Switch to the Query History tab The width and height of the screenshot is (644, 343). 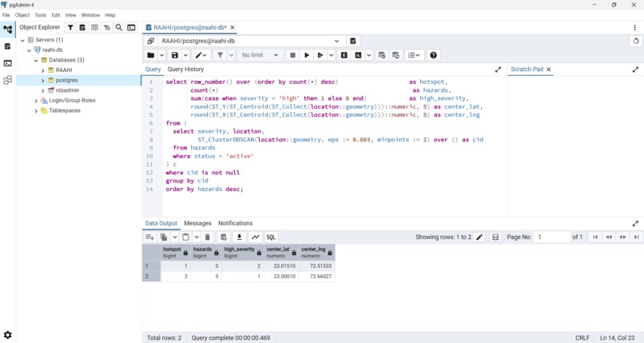[185, 70]
